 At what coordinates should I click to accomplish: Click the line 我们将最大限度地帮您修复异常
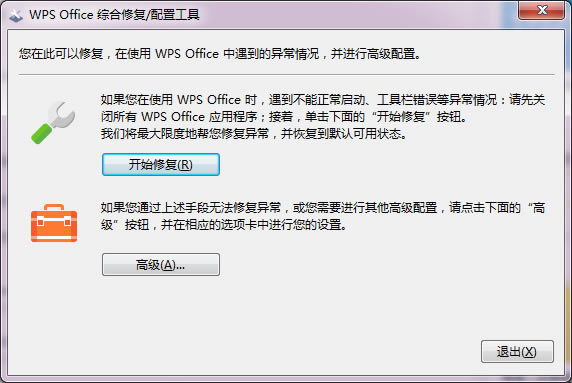pyautogui.click(x=254, y=134)
